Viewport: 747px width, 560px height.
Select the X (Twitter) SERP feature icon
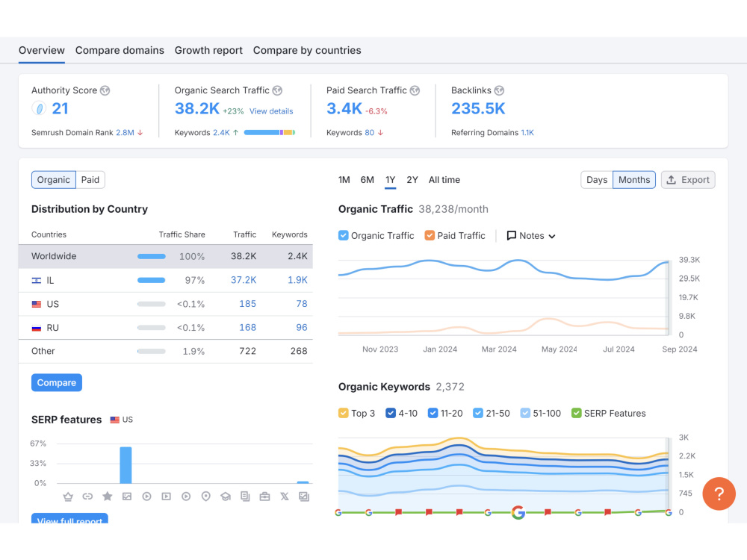[x=285, y=497]
